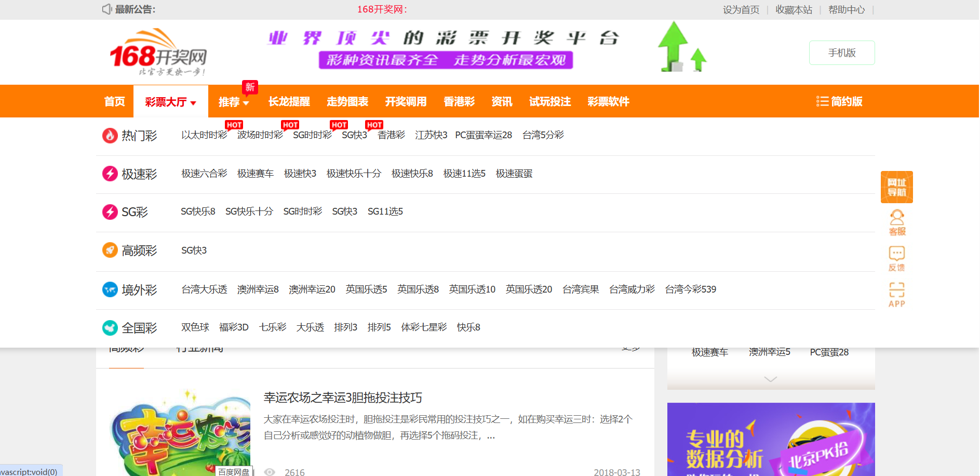Click 设为首页 link
This screenshot has height=476, width=980.
741,10
